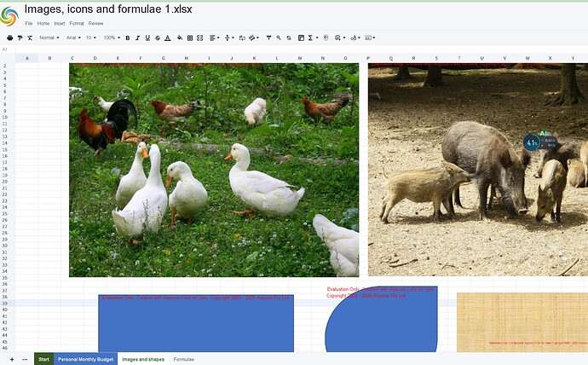The height and width of the screenshot is (365, 588).
Task: Open the Personal Monthly Budget sheet
Action: (x=85, y=359)
